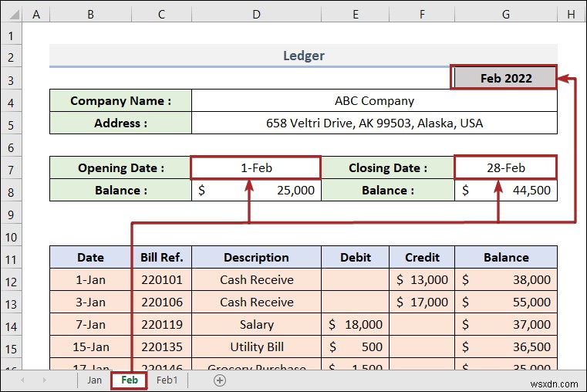587x392 pixels.
Task: Select the $17,000 credit cell
Action: 422,302
